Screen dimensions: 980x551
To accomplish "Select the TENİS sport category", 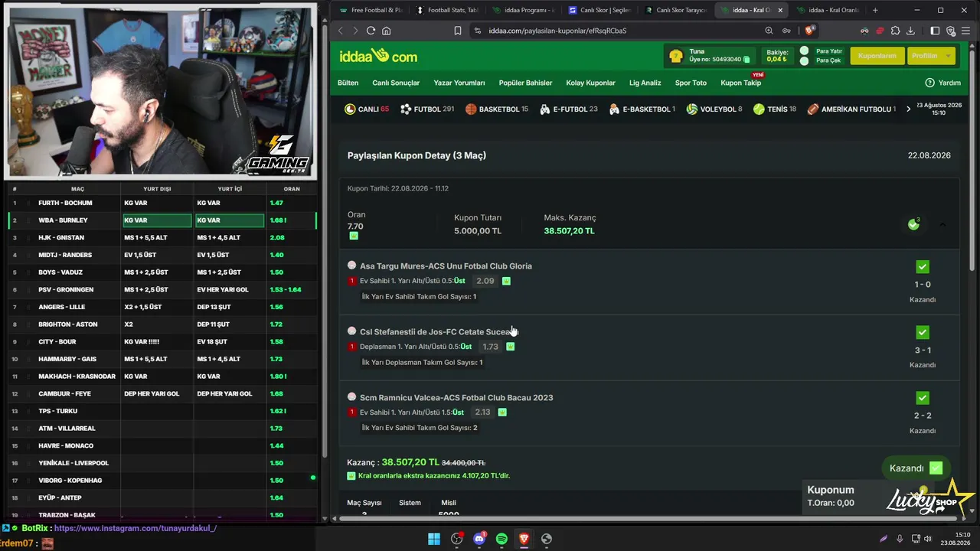I will 775,109.
